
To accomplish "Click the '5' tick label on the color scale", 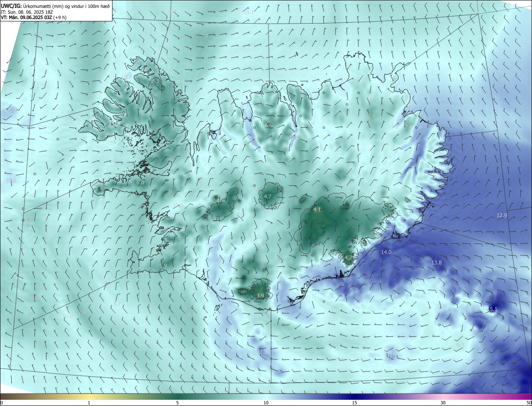I will 177,403.
